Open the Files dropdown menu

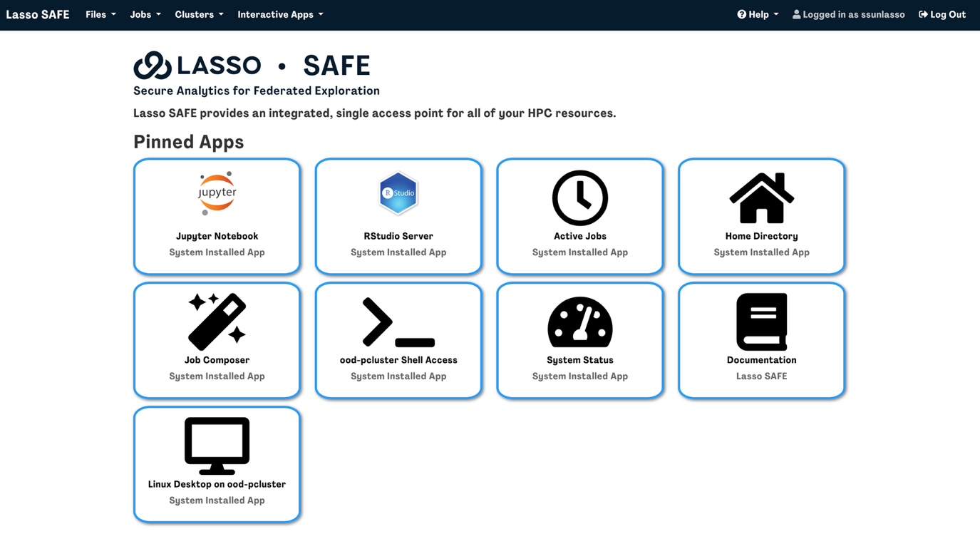(x=100, y=14)
